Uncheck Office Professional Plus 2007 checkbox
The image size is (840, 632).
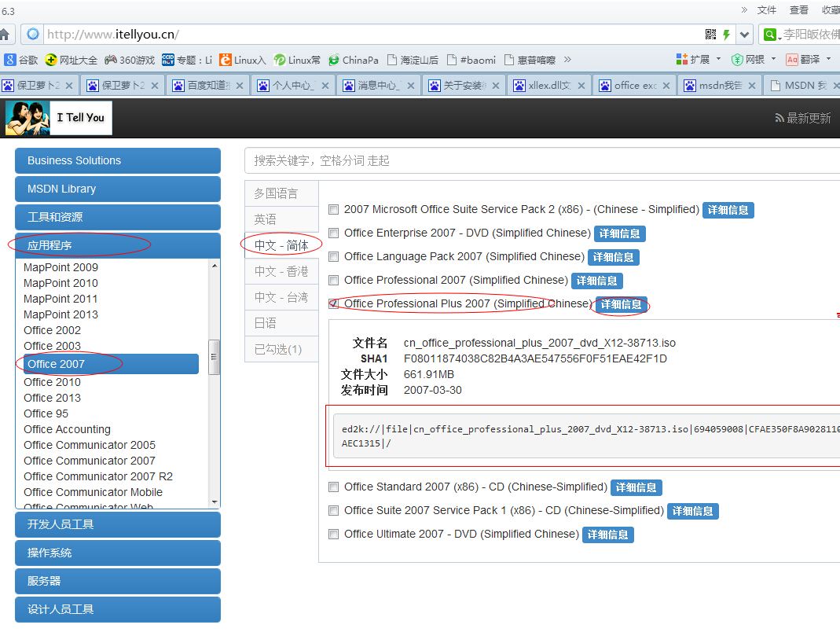coord(333,304)
